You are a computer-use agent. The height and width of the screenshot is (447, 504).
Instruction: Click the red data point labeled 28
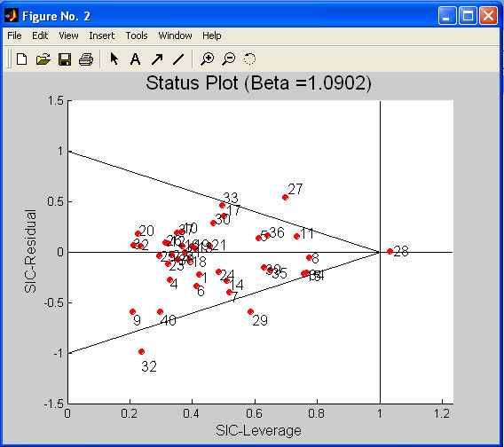click(x=390, y=252)
